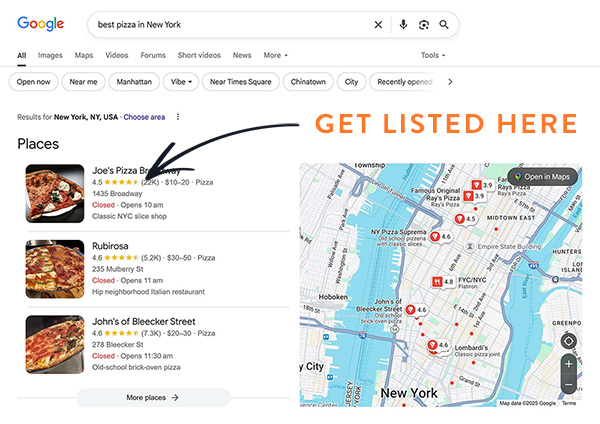
Task: Click the MIDTOWN EAST map label
Action: pyautogui.click(x=511, y=217)
